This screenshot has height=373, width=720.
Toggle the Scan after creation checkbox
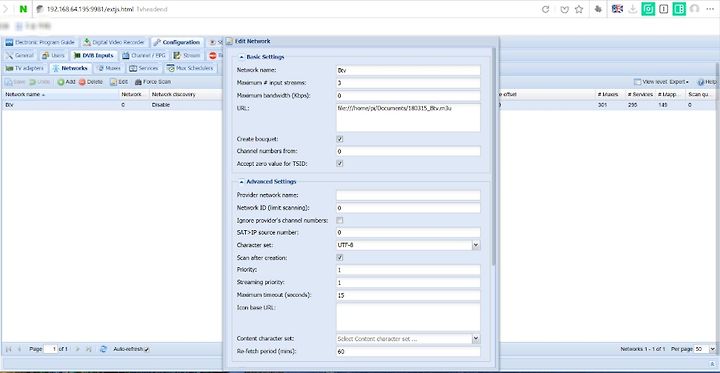click(340, 258)
